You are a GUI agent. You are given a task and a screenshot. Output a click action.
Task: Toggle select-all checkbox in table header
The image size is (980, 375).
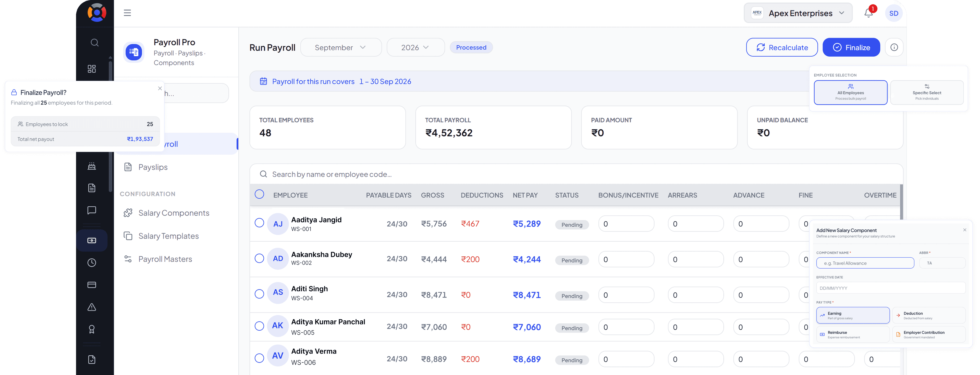click(260, 194)
